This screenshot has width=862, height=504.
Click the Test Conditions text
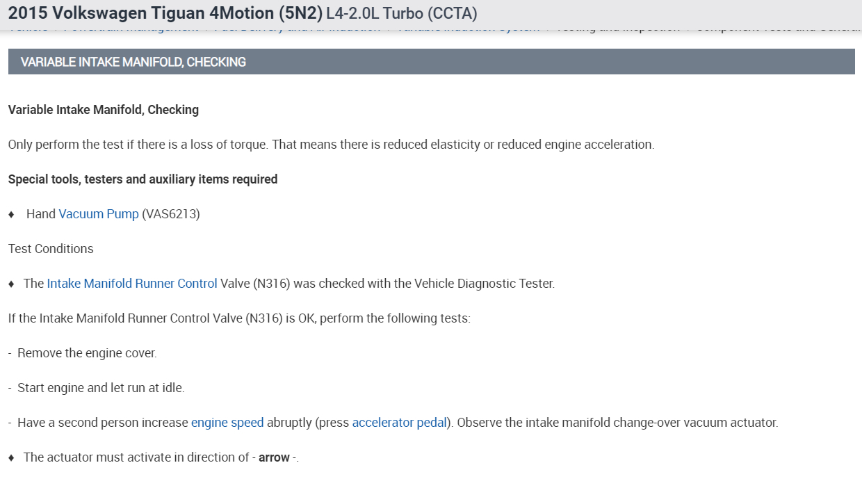(x=51, y=249)
